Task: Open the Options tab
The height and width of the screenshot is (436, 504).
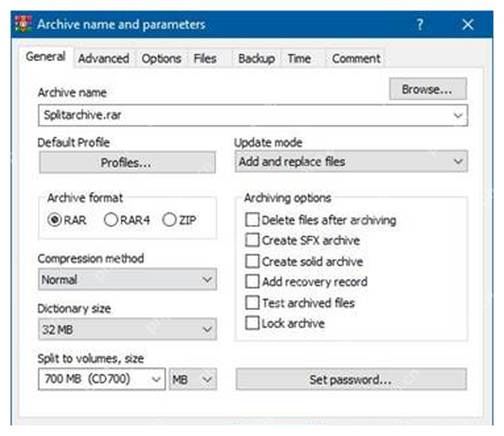Action: [161, 58]
